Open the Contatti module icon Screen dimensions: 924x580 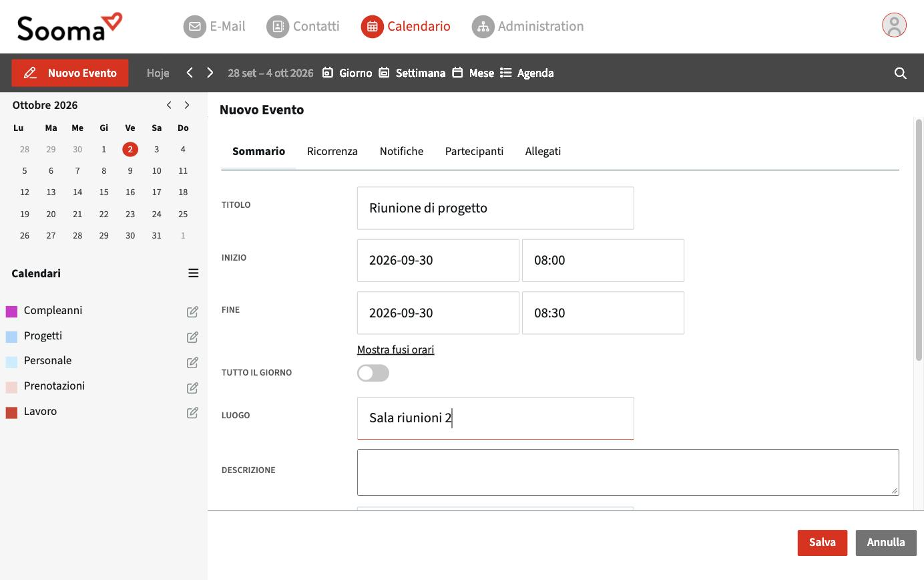click(277, 27)
